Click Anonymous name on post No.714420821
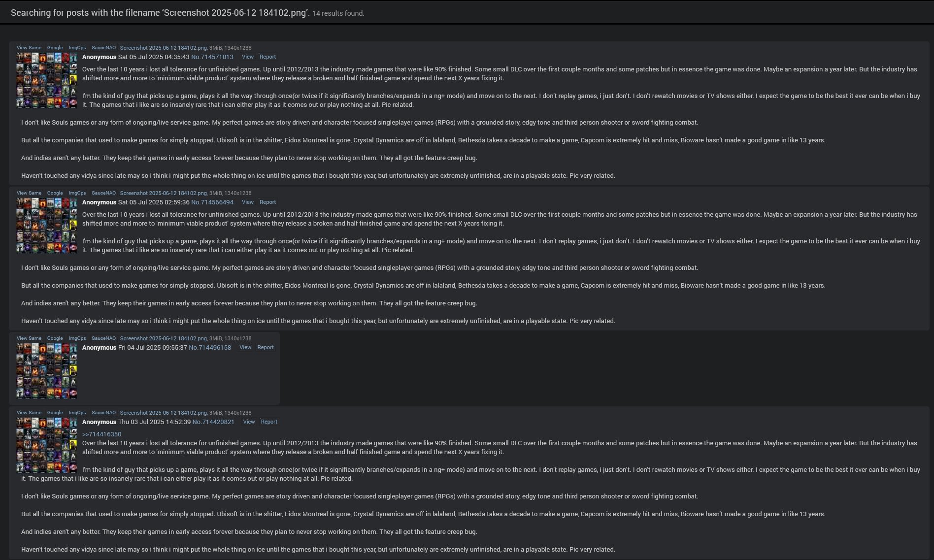 100,422
